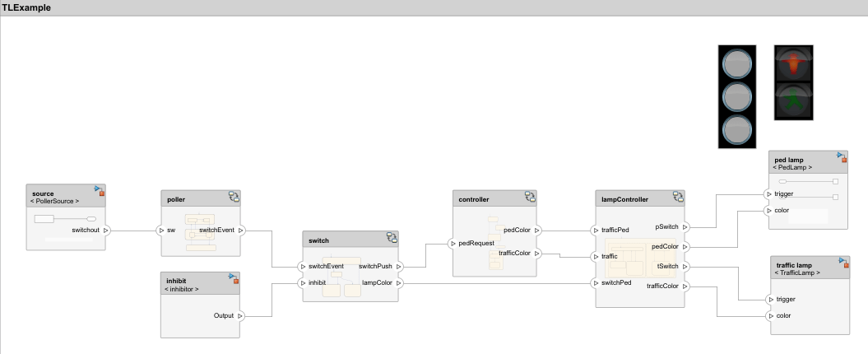
Task: Click the < inhibitor > type label
Action: click(x=182, y=289)
